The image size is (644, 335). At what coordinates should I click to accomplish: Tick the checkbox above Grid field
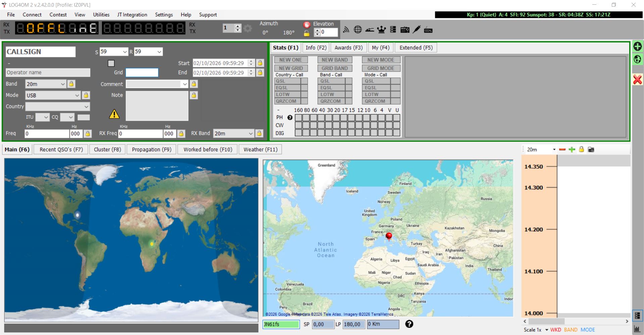111,63
